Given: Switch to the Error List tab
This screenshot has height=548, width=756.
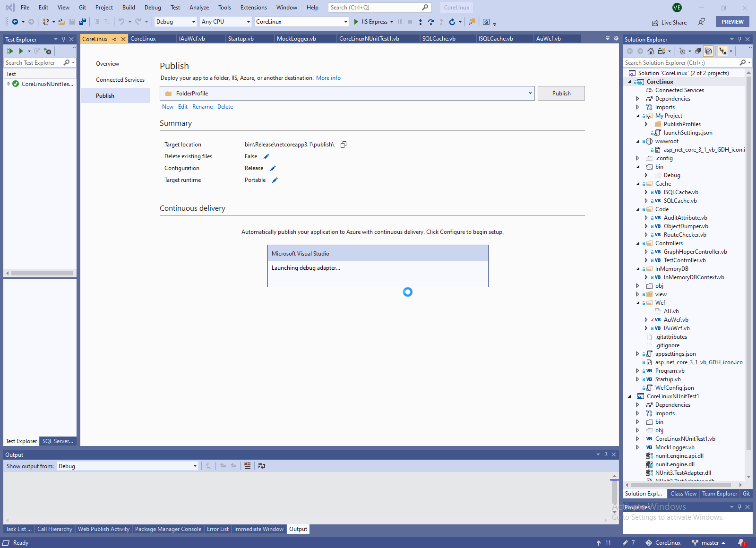Looking at the screenshot, I should pyautogui.click(x=218, y=529).
